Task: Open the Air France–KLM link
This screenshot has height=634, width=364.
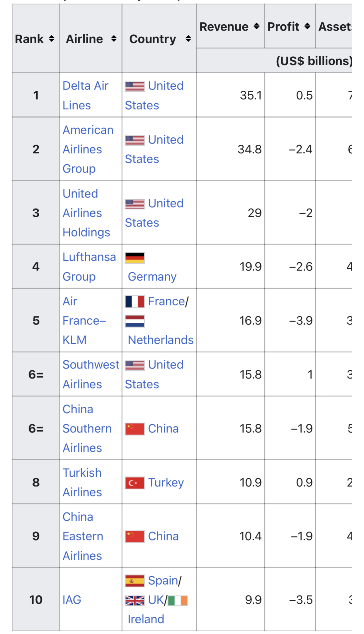Action: [84, 321]
